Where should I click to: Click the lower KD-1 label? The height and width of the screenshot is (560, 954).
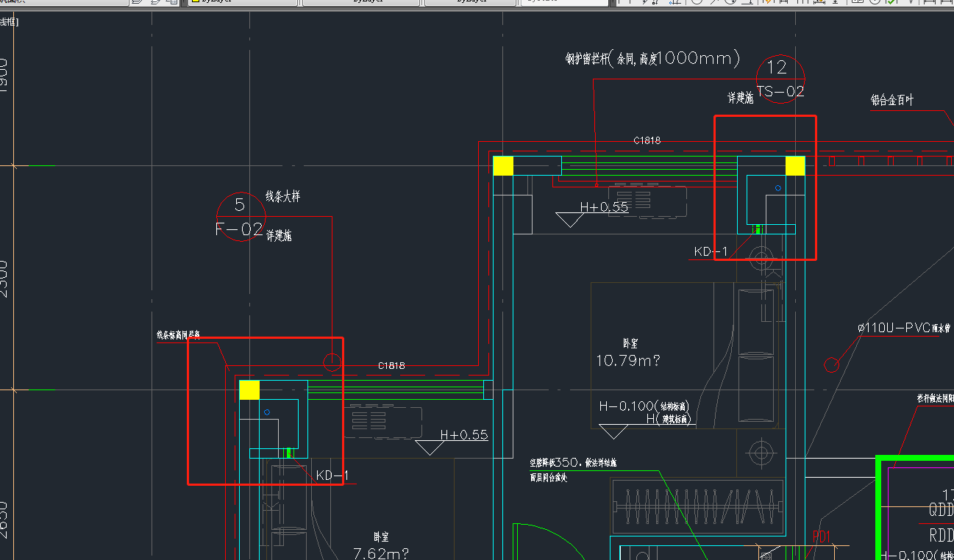(332, 475)
